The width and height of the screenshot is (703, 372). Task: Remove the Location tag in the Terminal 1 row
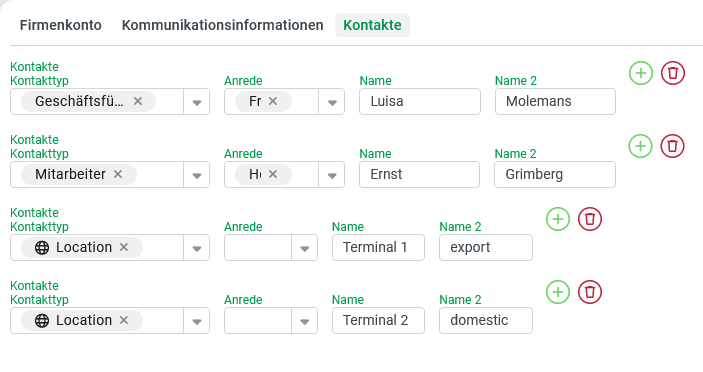(x=124, y=247)
